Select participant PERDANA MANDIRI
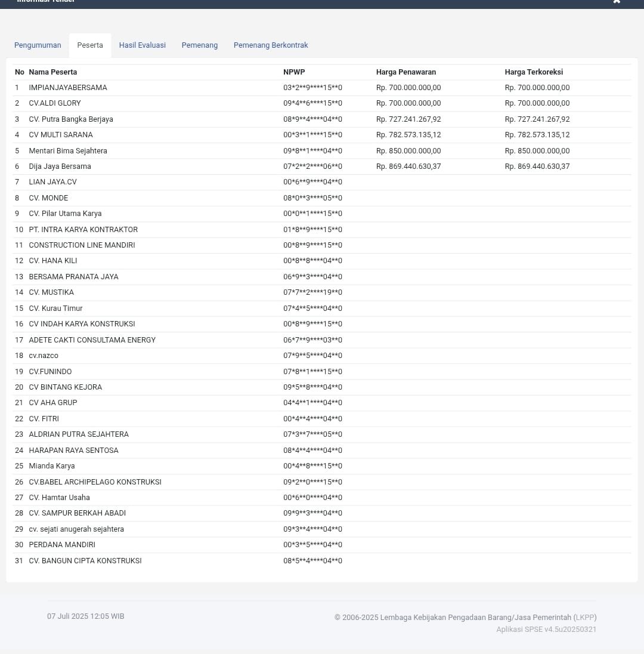Screen dimensions: 644x654 [x=62, y=545]
